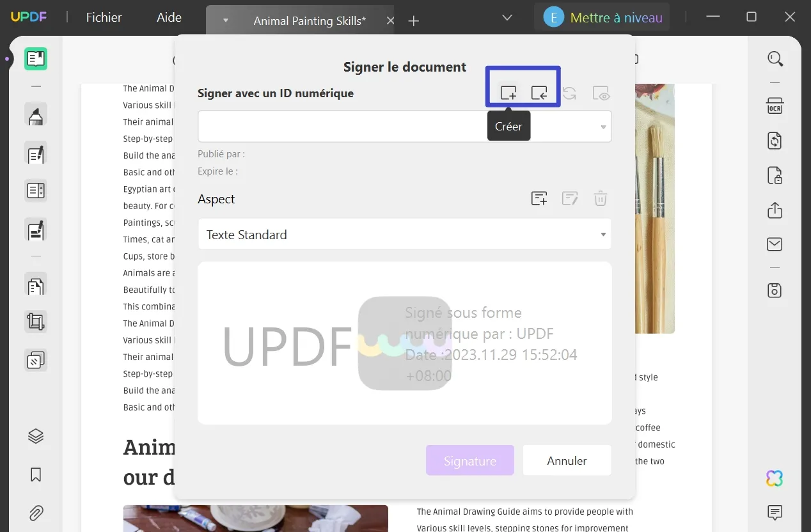Image resolution: width=811 pixels, height=532 pixels.
Task: Click the Signature button
Action: click(x=470, y=460)
